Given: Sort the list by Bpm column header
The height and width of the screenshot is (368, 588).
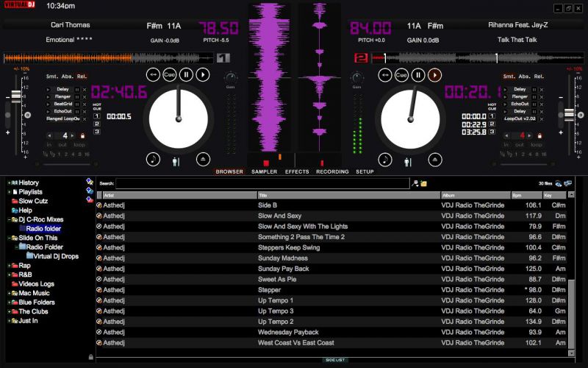Looking at the screenshot, I should click(526, 195).
